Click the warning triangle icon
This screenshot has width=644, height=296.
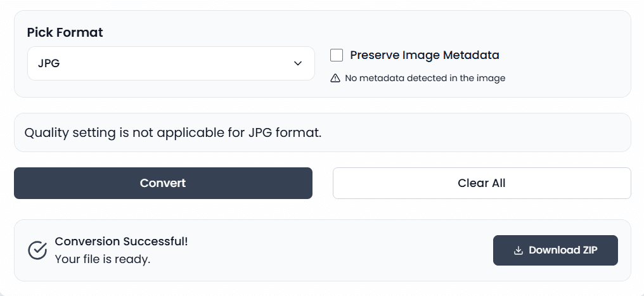pos(335,78)
